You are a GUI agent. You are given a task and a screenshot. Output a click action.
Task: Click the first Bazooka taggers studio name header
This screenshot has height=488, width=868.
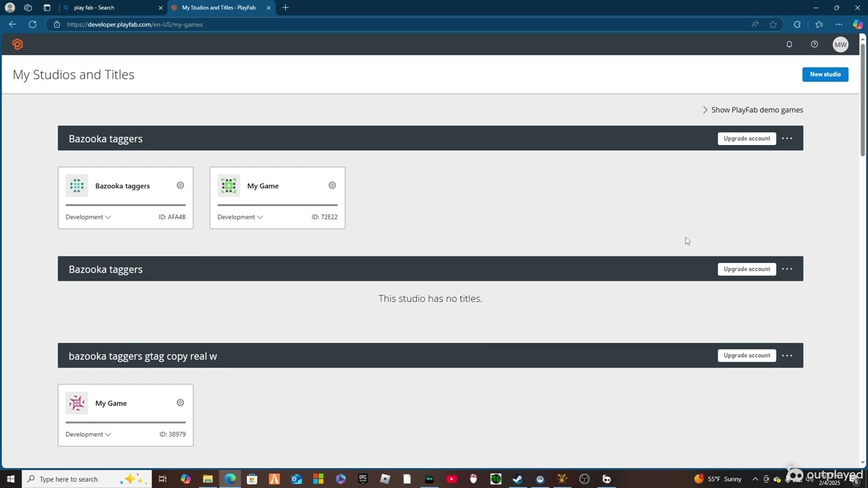point(106,138)
